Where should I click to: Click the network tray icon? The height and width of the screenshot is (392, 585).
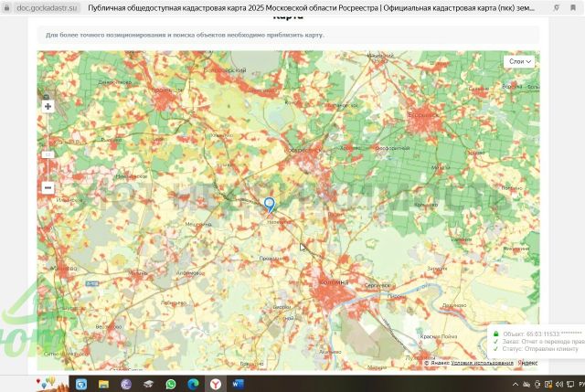coord(570,384)
